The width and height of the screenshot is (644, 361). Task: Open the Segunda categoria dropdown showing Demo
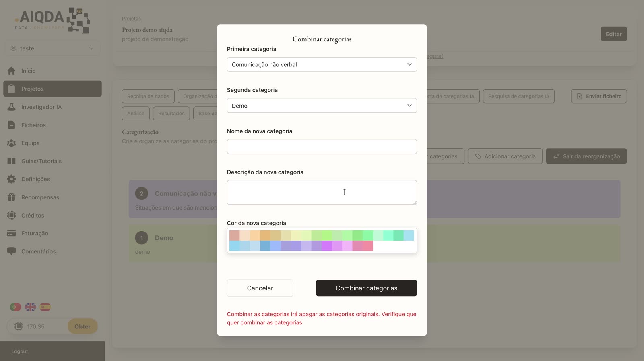pyautogui.click(x=322, y=106)
